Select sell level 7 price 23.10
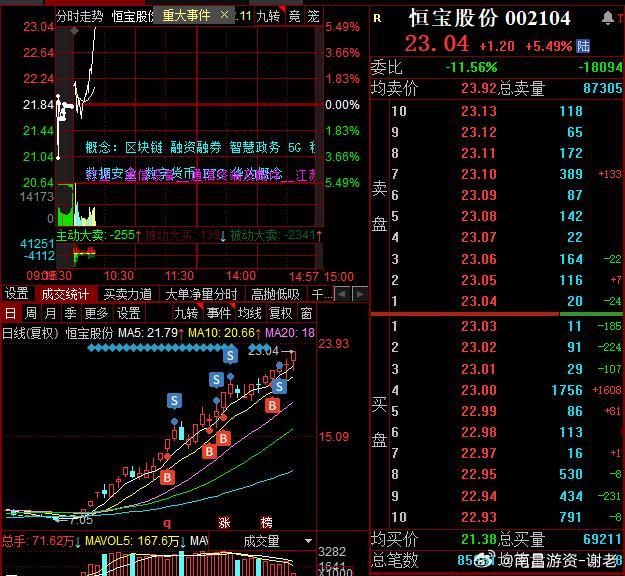This screenshot has width=625, height=576. (479, 174)
